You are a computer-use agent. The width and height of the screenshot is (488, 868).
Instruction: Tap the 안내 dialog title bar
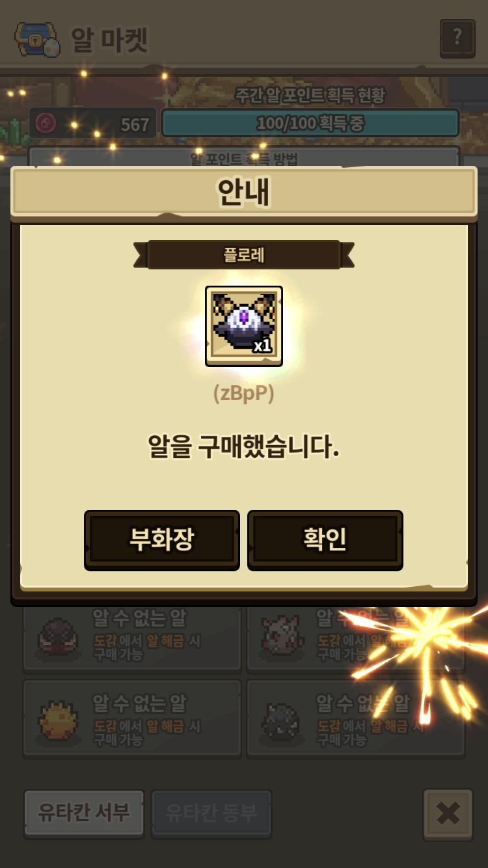tap(244, 192)
